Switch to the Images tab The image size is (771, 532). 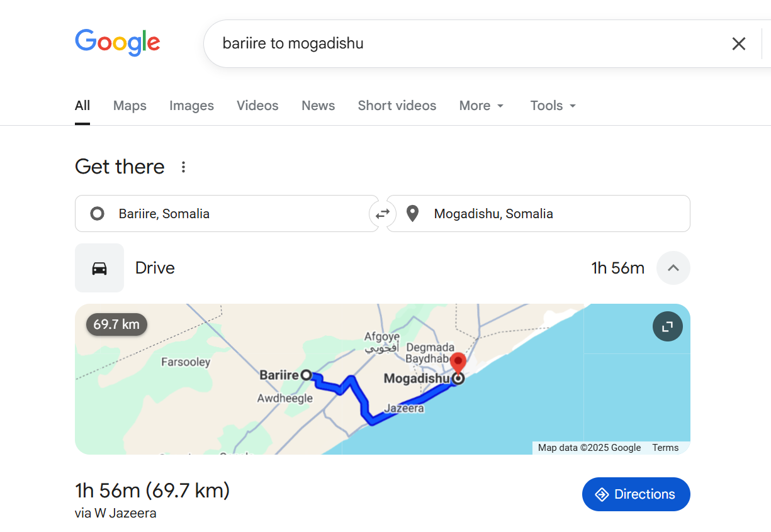(191, 106)
